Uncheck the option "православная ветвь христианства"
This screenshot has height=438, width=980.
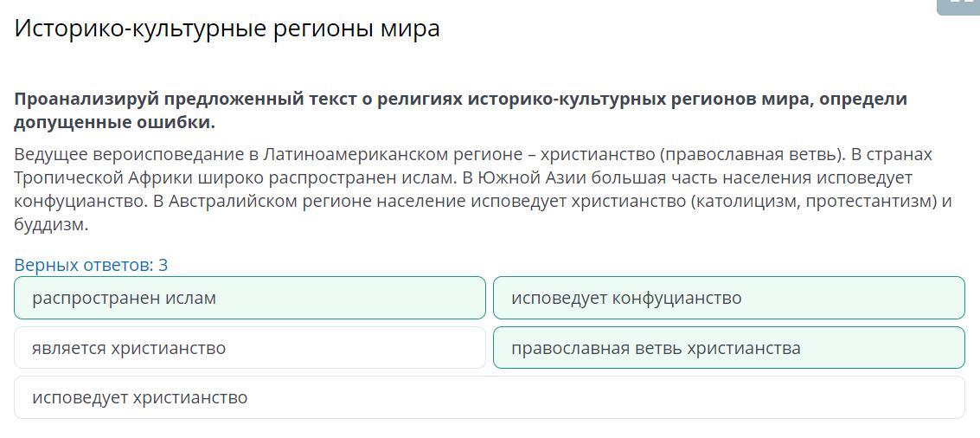pos(728,348)
